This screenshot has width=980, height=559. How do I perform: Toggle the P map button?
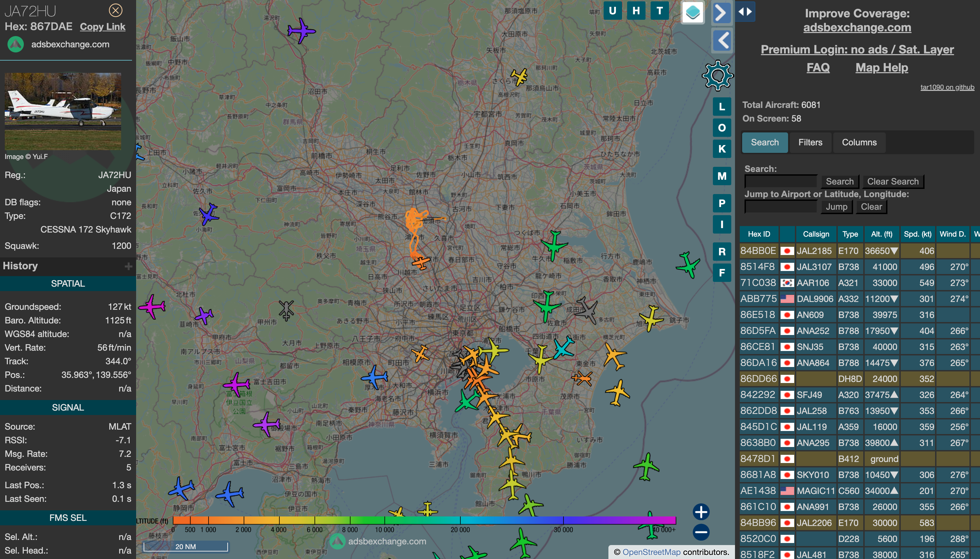click(x=722, y=204)
